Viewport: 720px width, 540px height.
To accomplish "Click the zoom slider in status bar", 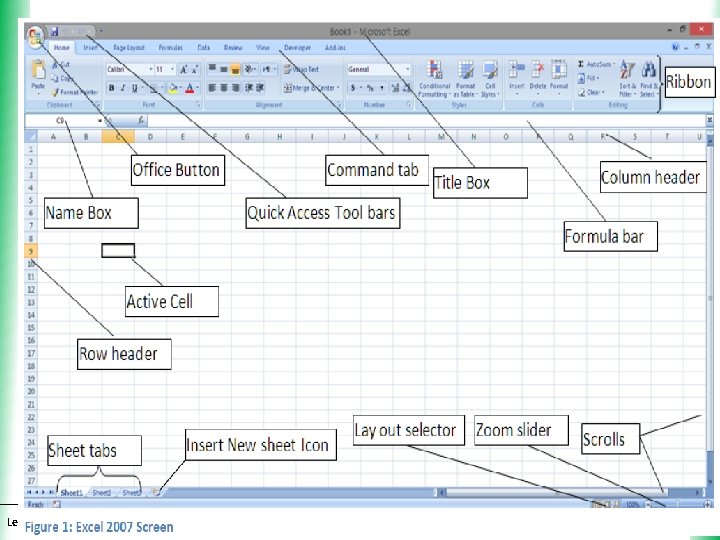I will 678,504.
